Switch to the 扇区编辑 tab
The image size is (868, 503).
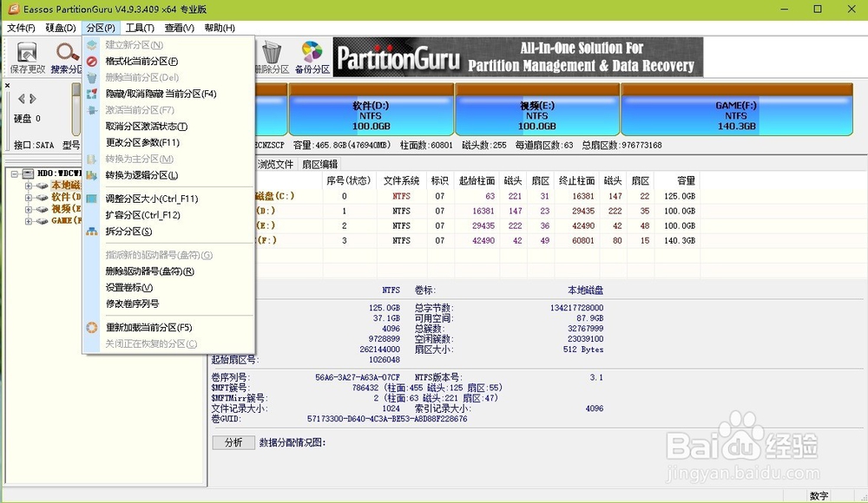point(319,165)
